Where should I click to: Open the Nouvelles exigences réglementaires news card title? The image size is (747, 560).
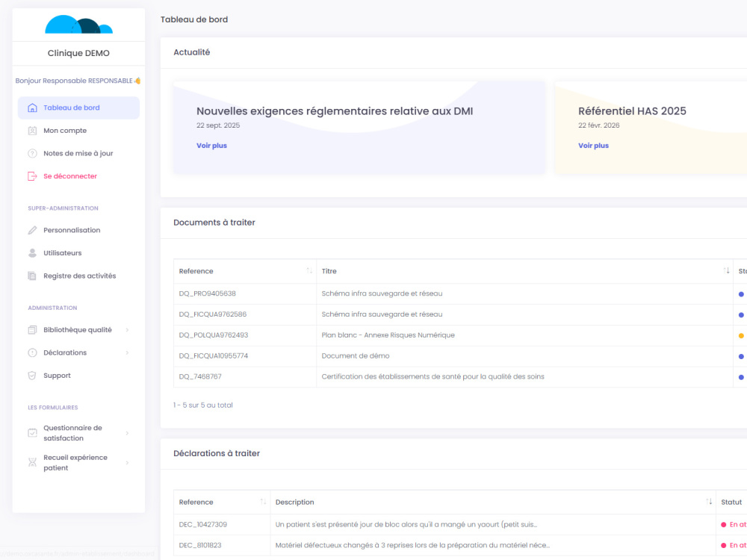335,111
